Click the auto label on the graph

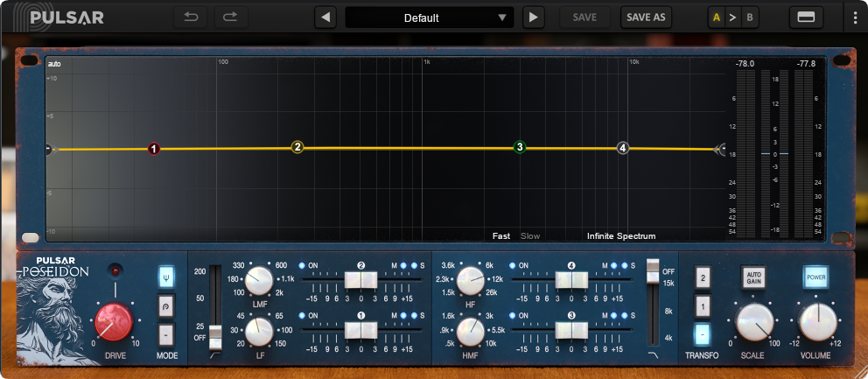[x=53, y=64]
